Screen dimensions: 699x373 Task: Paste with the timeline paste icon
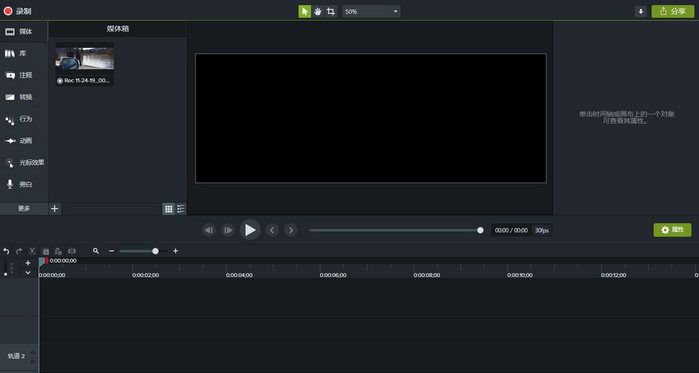click(x=58, y=251)
